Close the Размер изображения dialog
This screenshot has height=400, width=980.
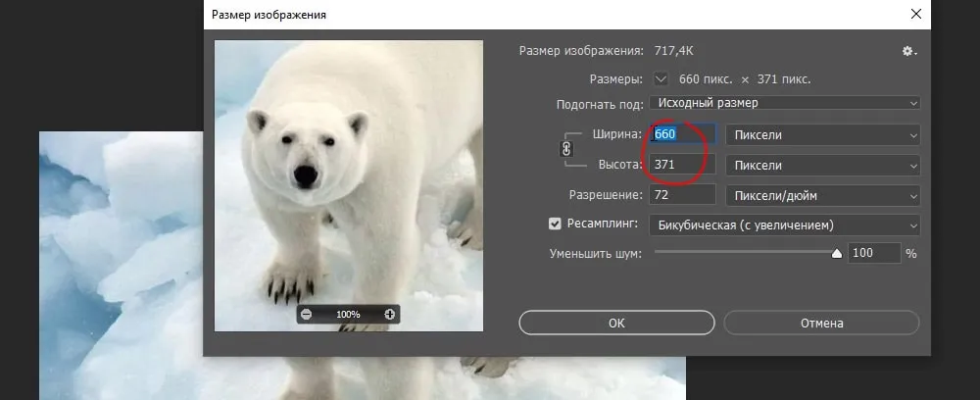(x=915, y=14)
